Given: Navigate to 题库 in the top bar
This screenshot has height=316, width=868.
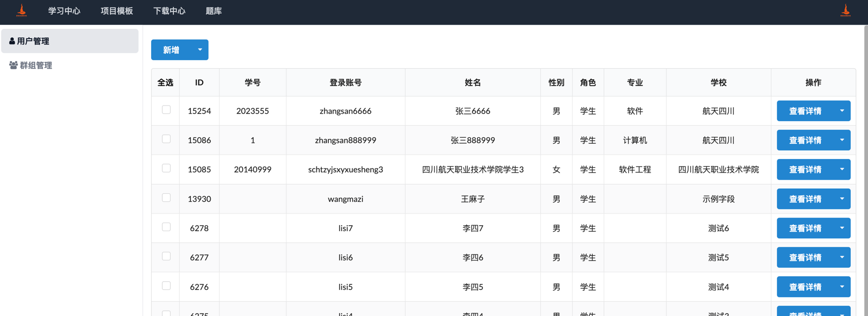Looking at the screenshot, I should point(214,11).
